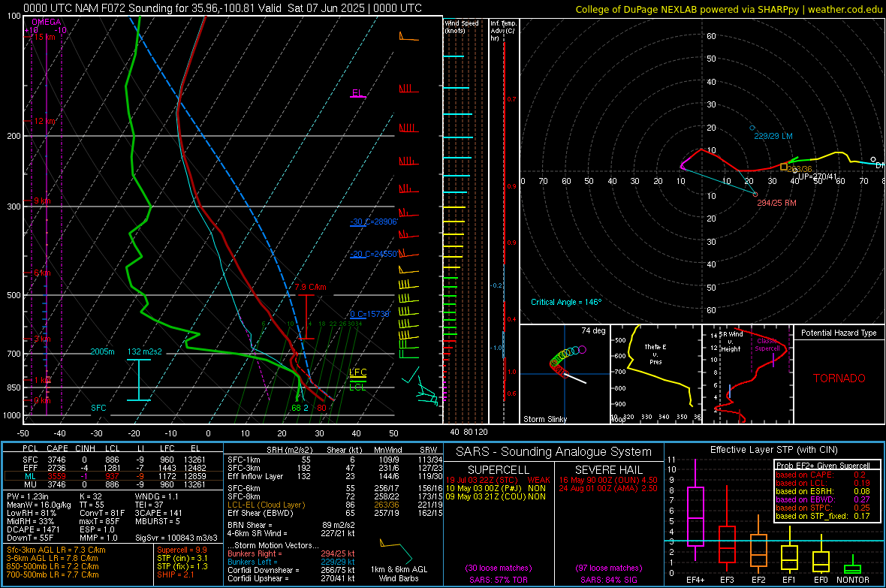The image size is (886, 588).
Task: Select the LCL-EL (Cloud Layer) row
Action: [x=335, y=505]
